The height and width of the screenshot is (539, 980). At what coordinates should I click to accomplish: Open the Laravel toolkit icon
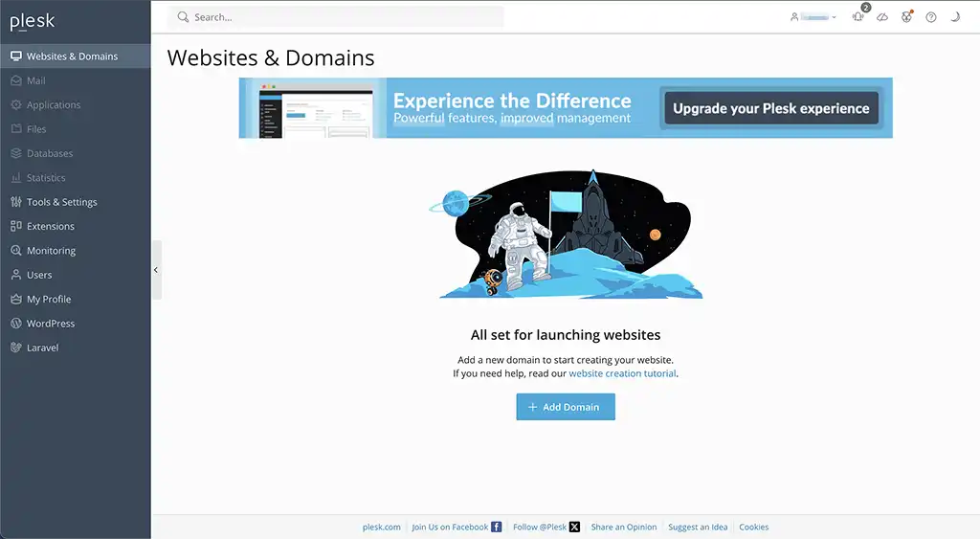(x=16, y=347)
